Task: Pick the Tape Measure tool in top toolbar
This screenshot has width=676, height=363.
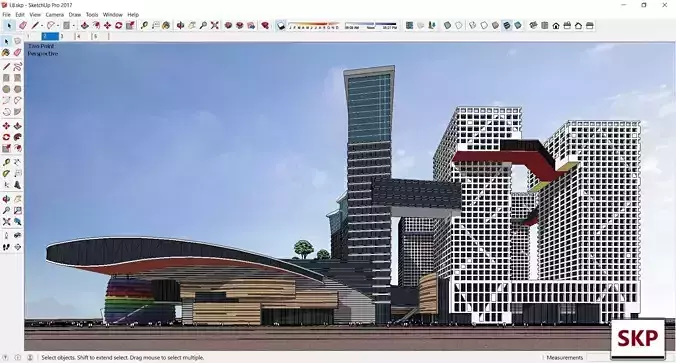Action: point(144,25)
